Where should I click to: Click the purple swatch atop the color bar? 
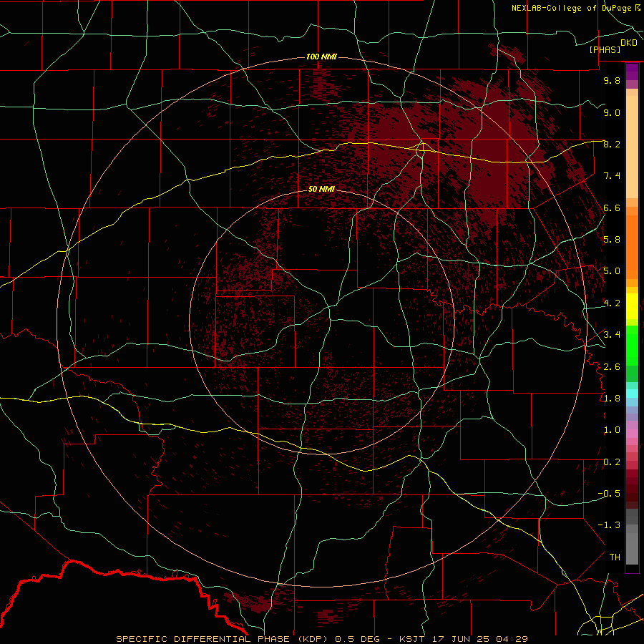632,72
